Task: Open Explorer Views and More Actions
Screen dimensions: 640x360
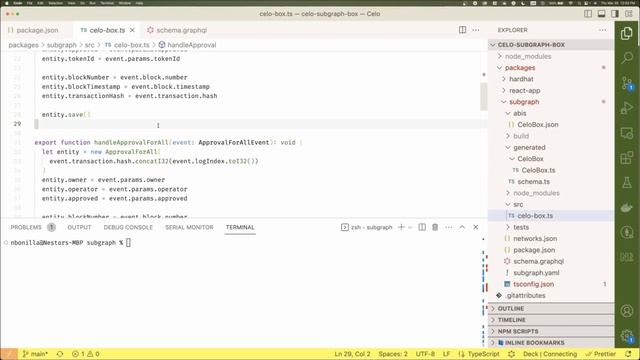Action: (602, 30)
